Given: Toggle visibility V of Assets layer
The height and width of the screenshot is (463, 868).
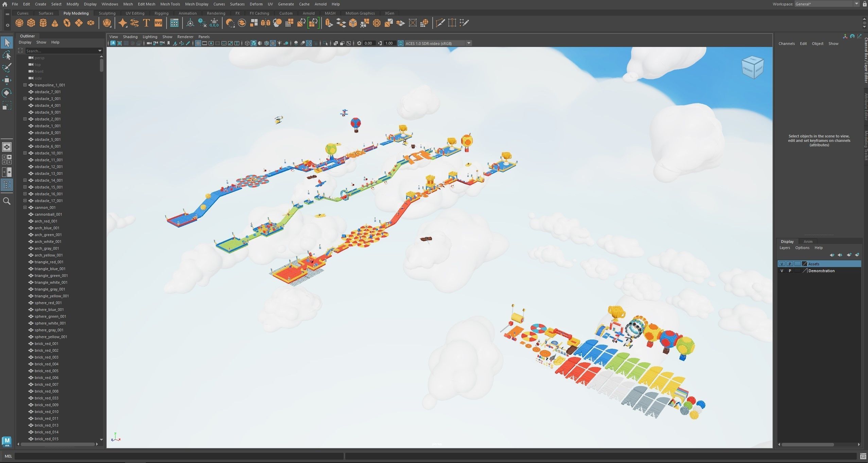Looking at the screenshot, I should pyautogui.click(x=782, y=264).
